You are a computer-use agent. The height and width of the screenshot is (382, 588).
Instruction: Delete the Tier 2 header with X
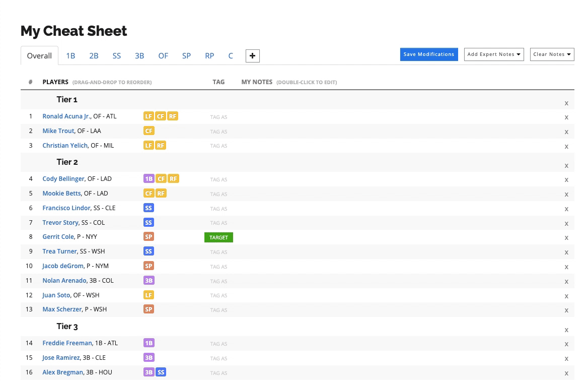pos(566,166)
